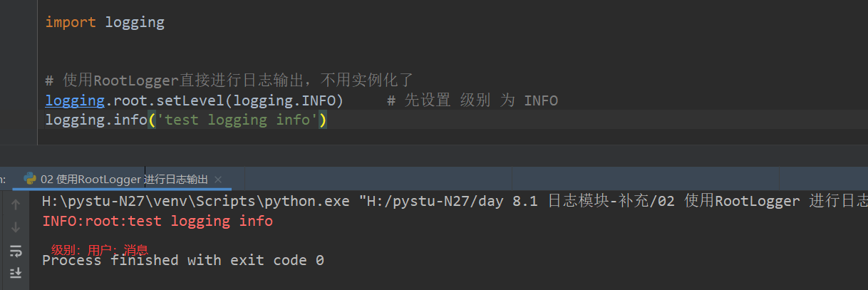Click the up the stack trace arrow
Screen dimensions: 868x290
pos(16,205)
